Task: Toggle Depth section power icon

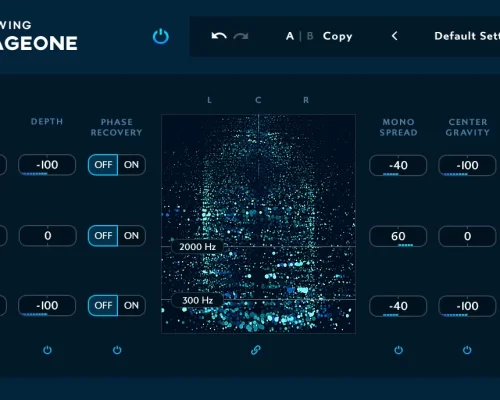Action: point(47,350)
